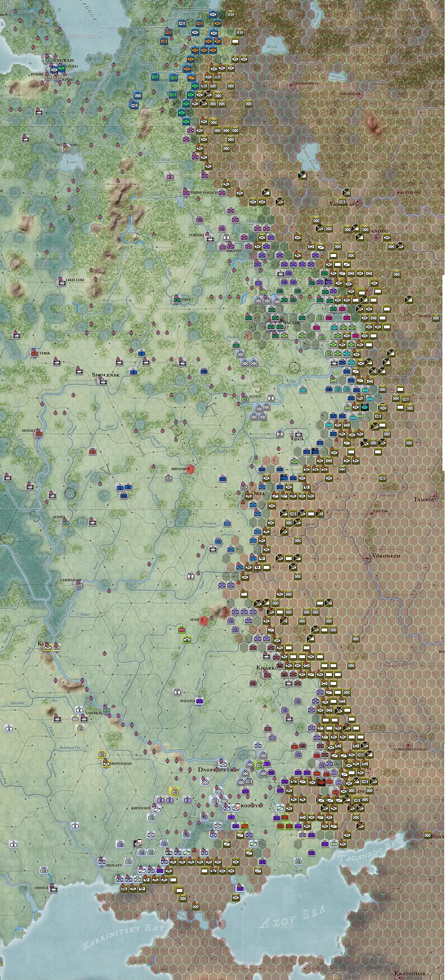Image resolution: width=446 pixels, height=980 pixels.
Task: Select the purple counter at Poltava
Action: [200, 701]
